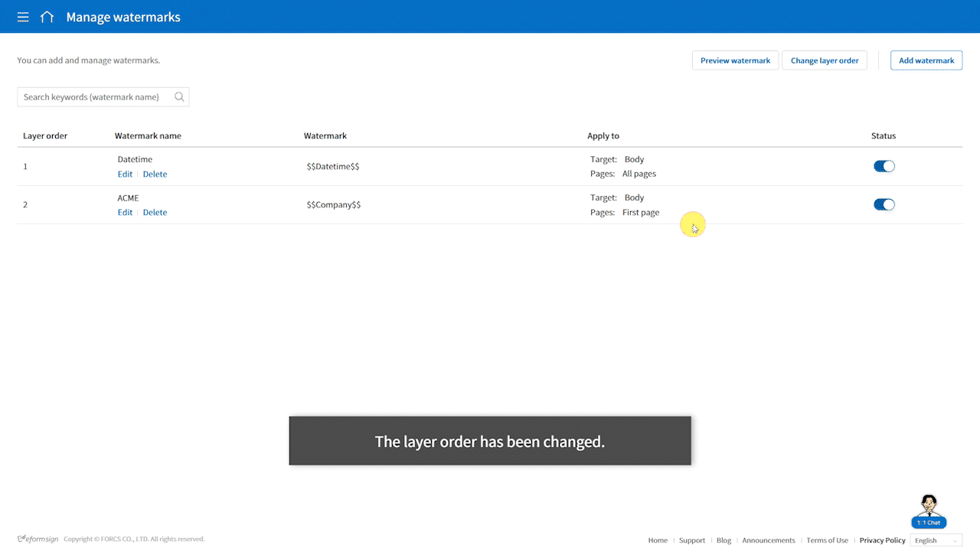This screenshot has height=551, width=980.
Task: Click the Preview watermark button
Action: pyautogui.click(x=735, y=60)
